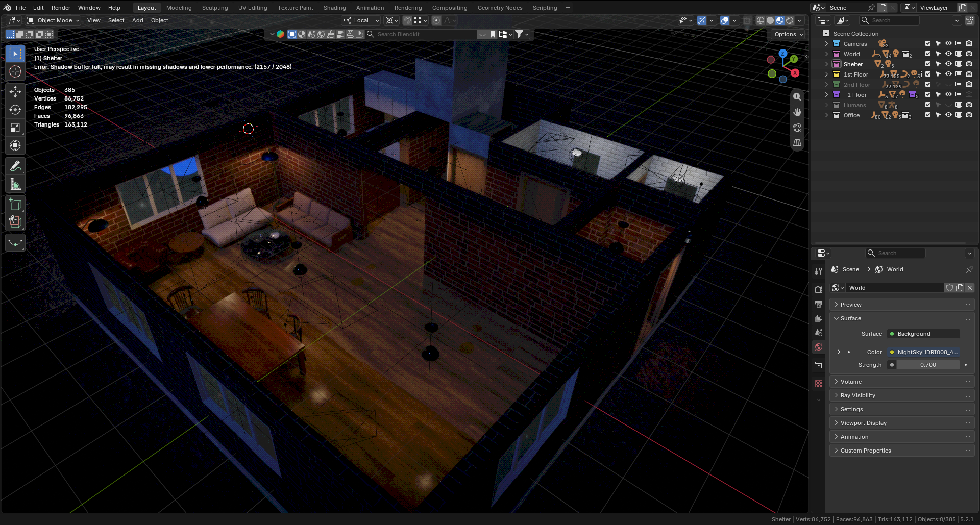
Task: Uncheck the 1st Floor collection checkbox
Action: point(928,74)
